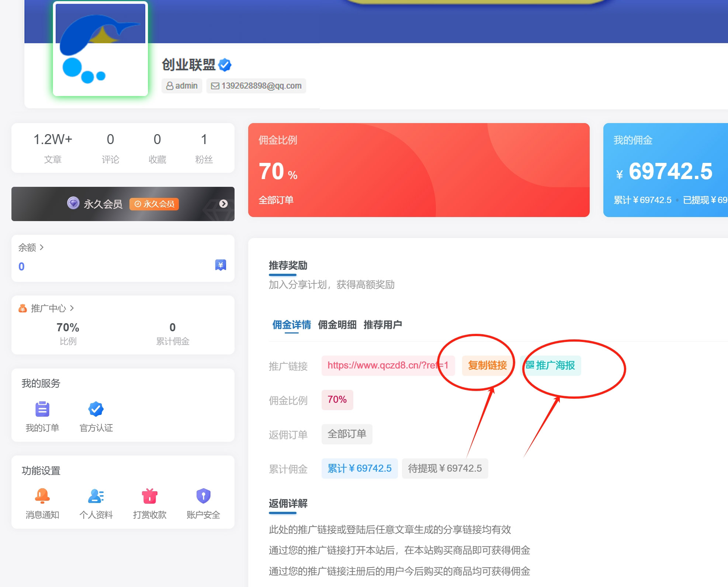
Task: Open 个人资料 profile icon
Action: point(96,496)
